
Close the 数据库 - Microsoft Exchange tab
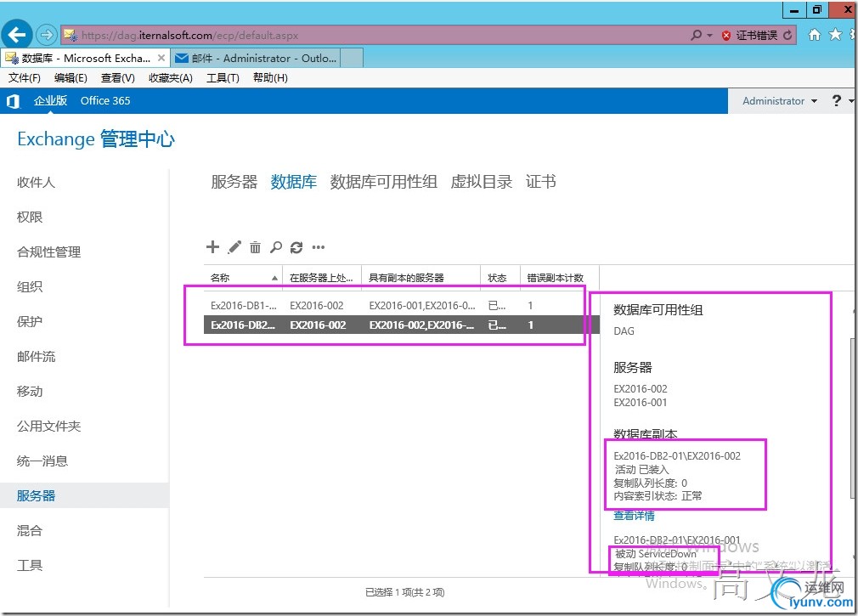click(x=161, y=58)
